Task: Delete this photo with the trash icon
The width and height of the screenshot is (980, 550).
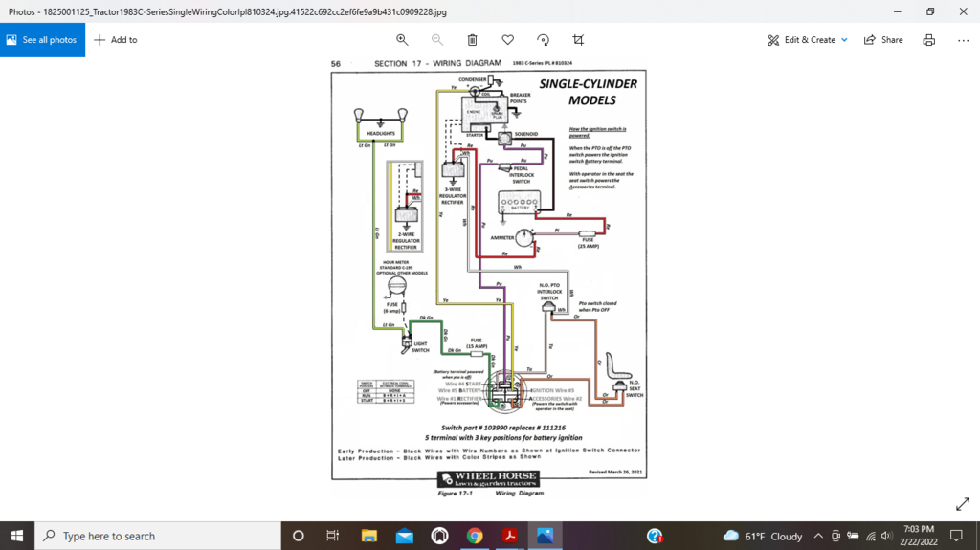Action: (x=473, y=40)
